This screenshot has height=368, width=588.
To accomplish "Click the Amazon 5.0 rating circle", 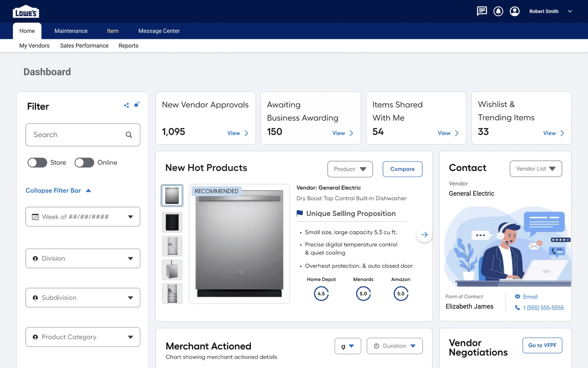I will pyautogui.click(x=401, y=294).
